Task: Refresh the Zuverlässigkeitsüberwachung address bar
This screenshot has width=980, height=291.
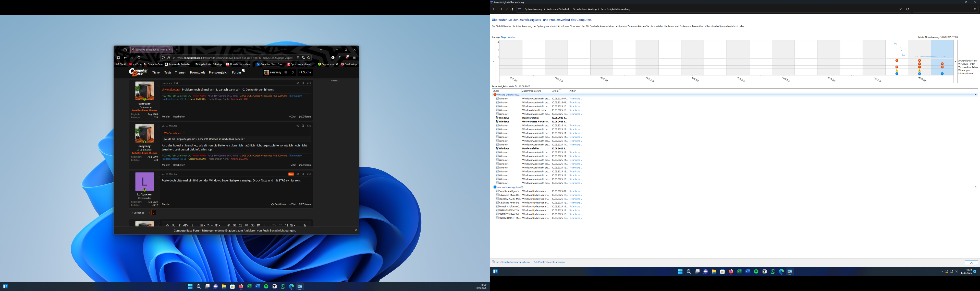Action: tap(907, 9)
